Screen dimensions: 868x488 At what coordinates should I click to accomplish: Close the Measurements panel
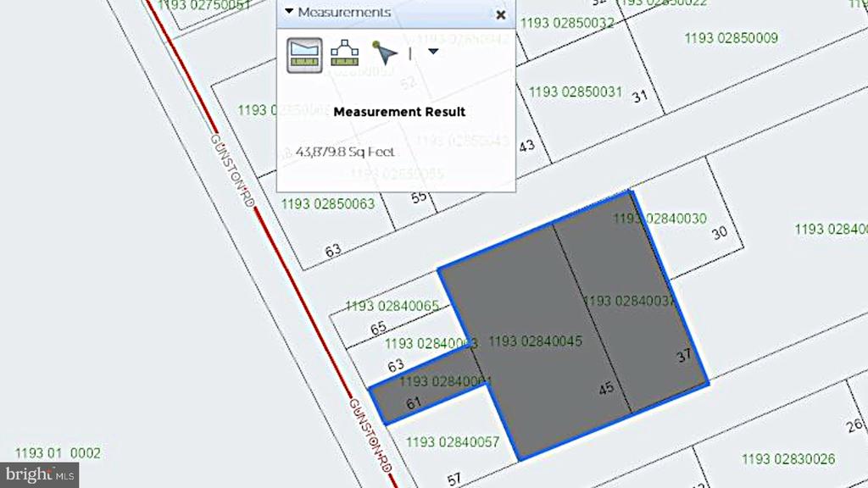coord(501,15)
